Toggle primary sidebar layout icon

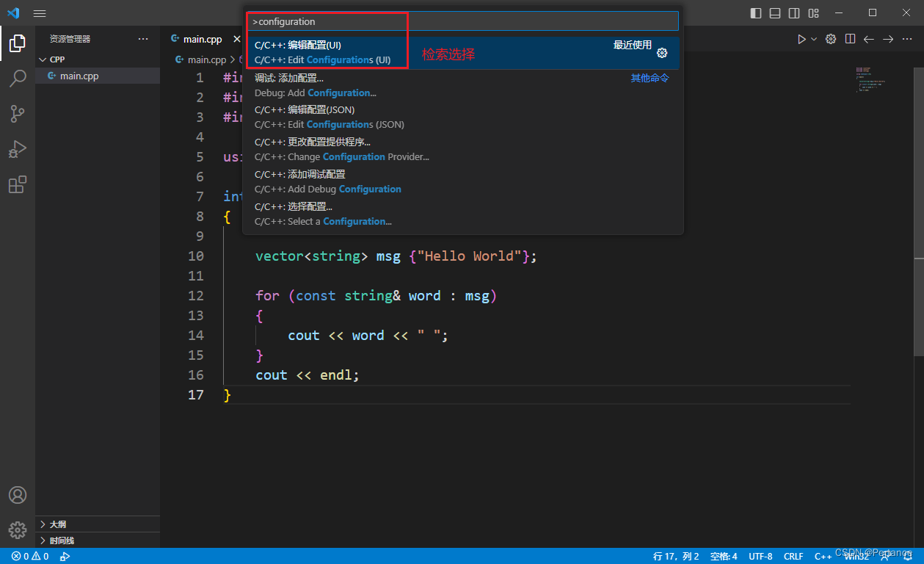tap(756, 13)
